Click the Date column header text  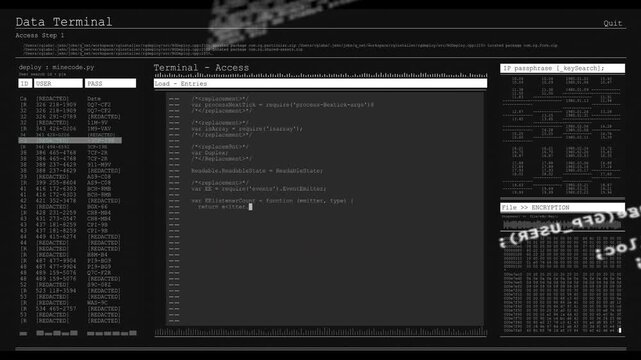tap(94, 99)
